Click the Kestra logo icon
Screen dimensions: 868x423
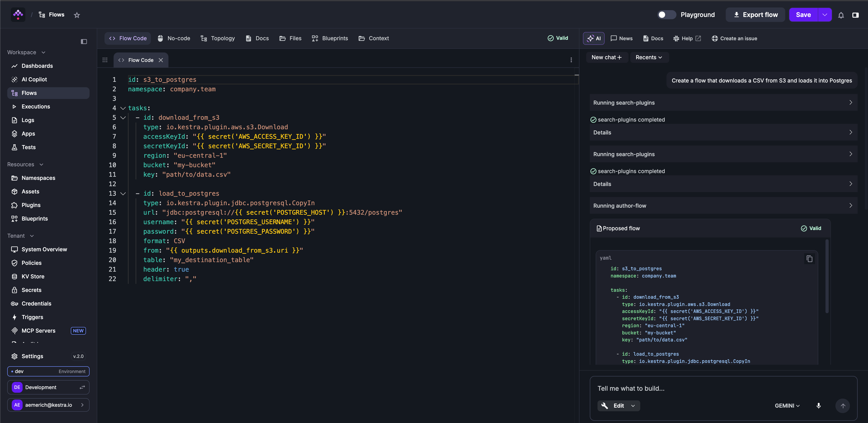(x=18, y=14)
